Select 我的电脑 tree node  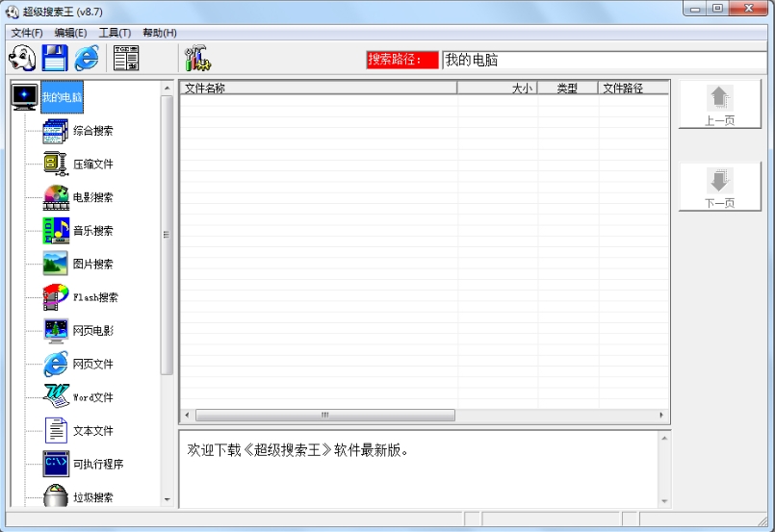62,97
